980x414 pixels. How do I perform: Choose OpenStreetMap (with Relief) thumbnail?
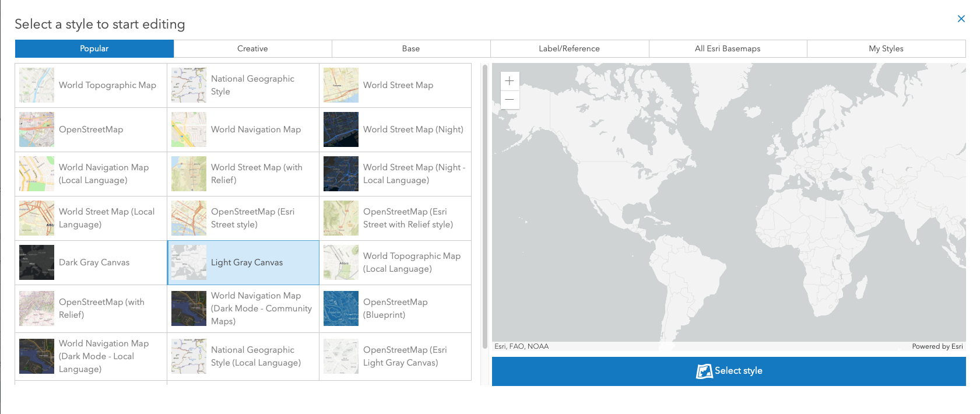pyautogui.click(x=37, y=308)
